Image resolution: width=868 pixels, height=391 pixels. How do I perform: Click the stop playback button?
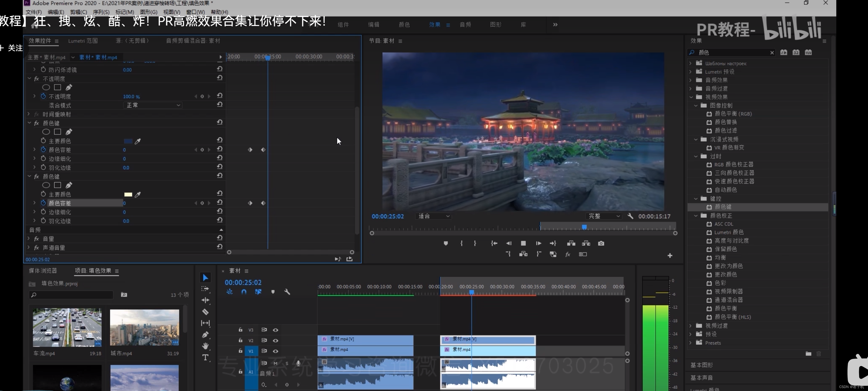(x=523, y=243)
